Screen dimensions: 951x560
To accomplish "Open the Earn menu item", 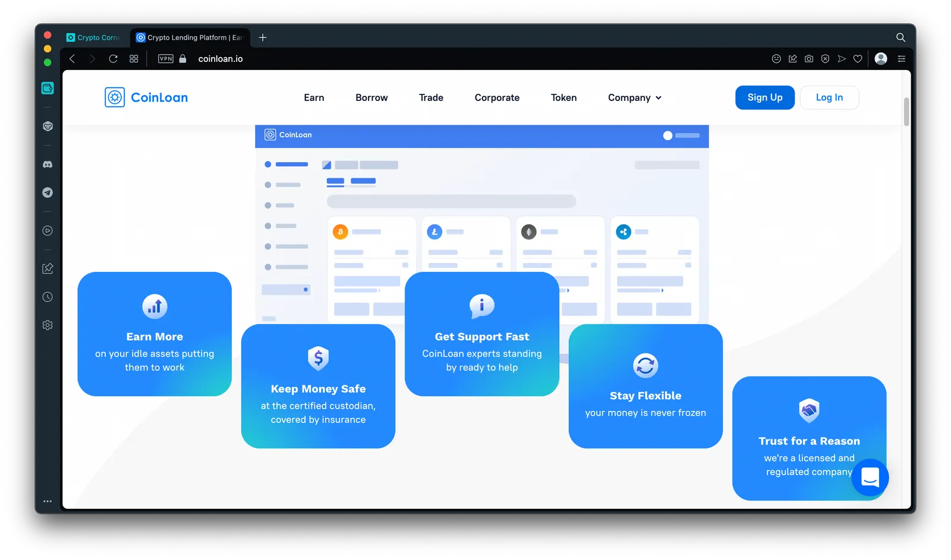I will (314, 98).
